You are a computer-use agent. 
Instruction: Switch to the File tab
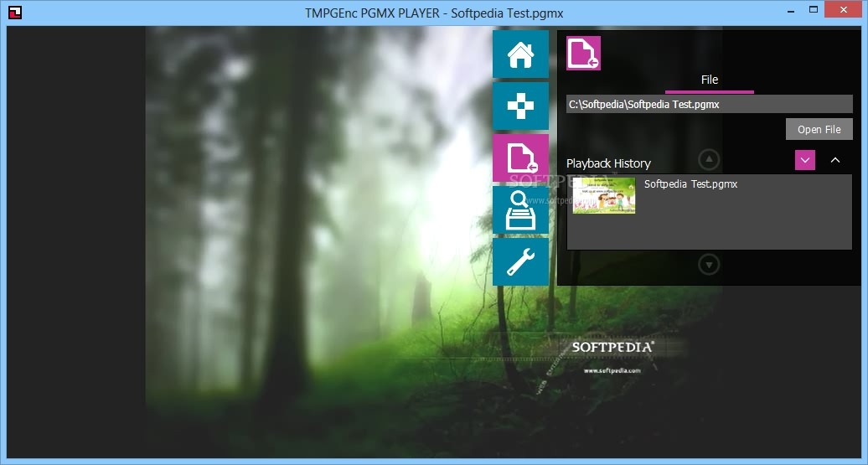pyautogui.click(x=709, y=80)
